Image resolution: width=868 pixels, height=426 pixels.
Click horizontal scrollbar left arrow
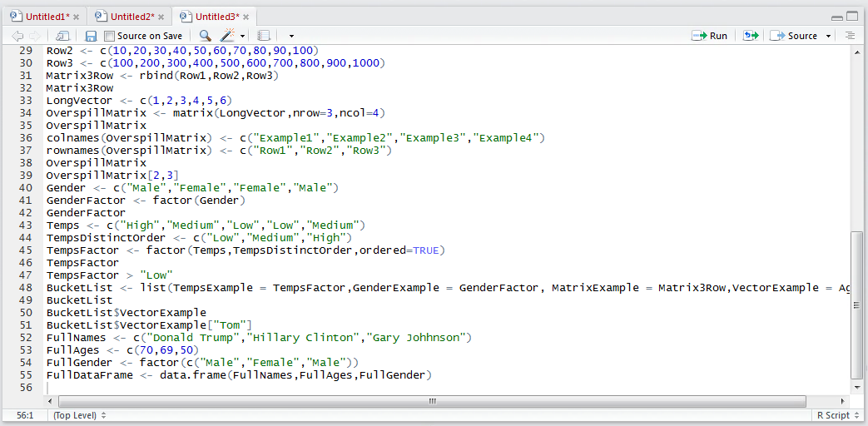coord(52,402)
